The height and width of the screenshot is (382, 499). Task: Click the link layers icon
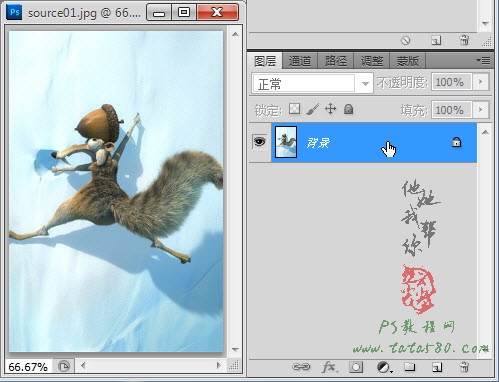click(x=301, y=367)
